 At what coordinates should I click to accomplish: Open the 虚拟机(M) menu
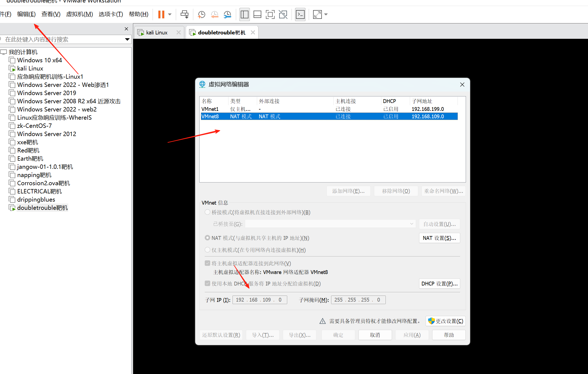click(79, 14)
